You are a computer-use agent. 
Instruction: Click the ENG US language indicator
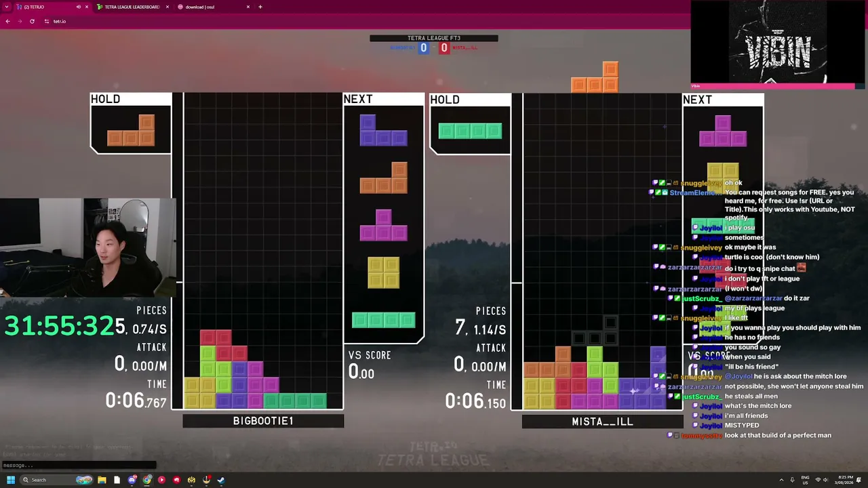806,480
